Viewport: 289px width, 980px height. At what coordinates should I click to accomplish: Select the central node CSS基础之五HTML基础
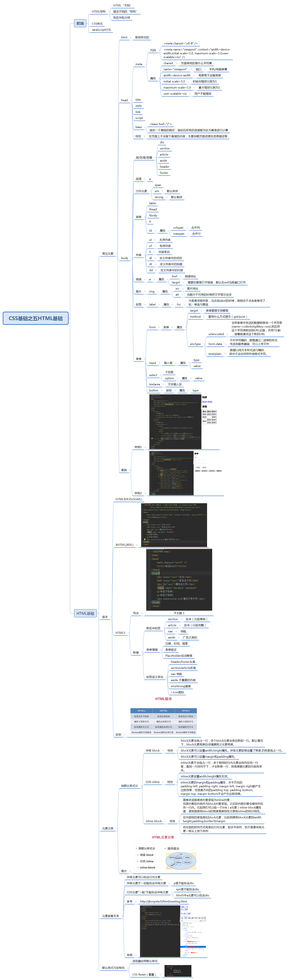35,318
